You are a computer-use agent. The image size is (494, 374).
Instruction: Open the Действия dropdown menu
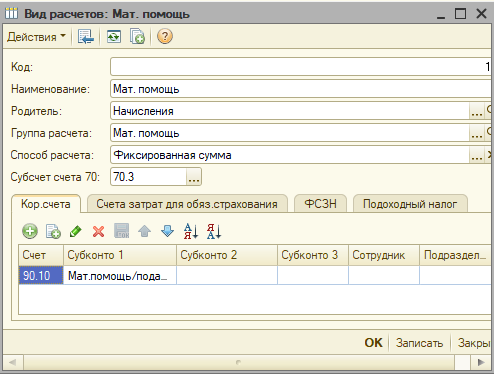[x=36, y=37]
